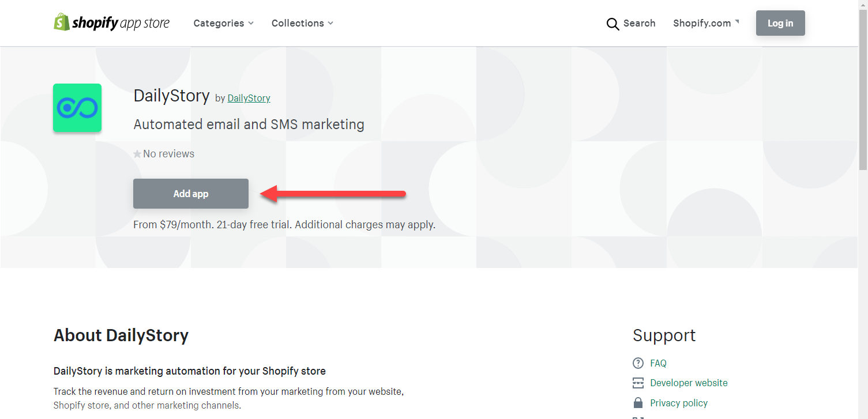The image size is (868, 419).
Task: Click the review star icon
Action: [x=137, y=154]
